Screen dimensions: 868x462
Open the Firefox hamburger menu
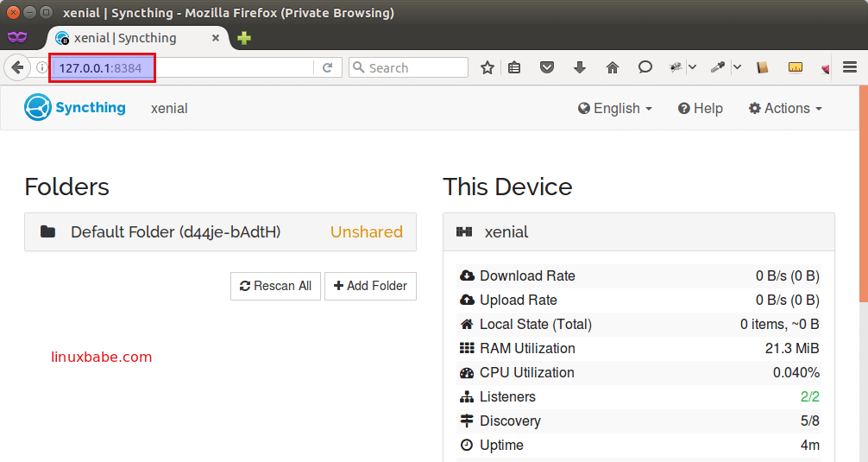tap(850, 67)
